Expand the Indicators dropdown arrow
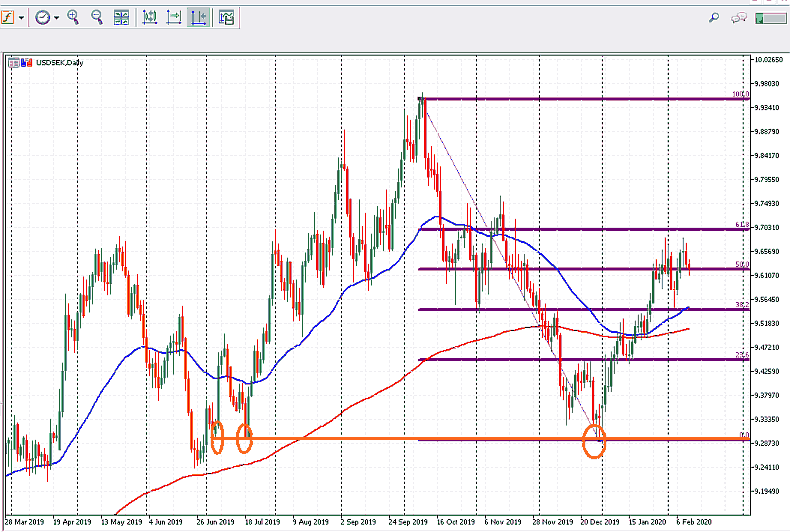This screenshot has height=532, width=790. pos(22,17)
